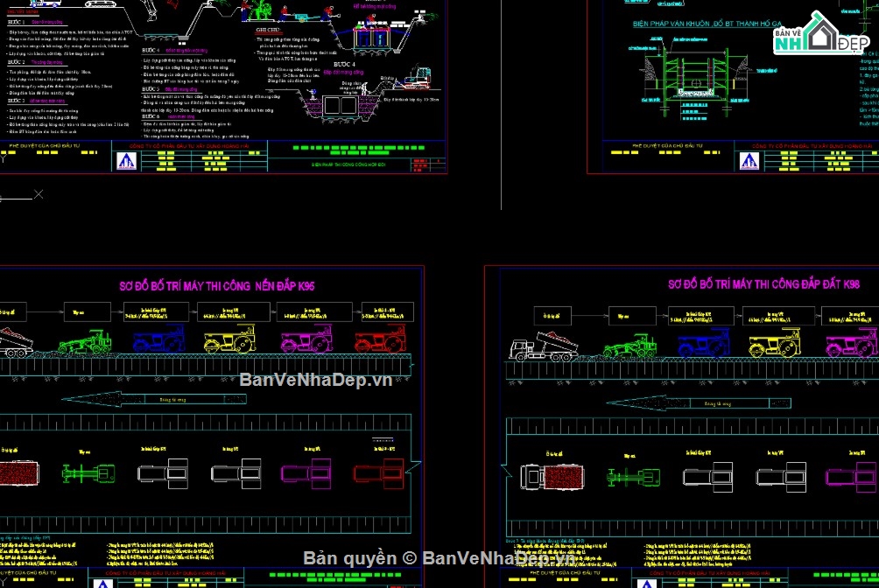Pick the red roller side view on K95 sheet
Screen dimensions: 879x588
pos(380,339)
